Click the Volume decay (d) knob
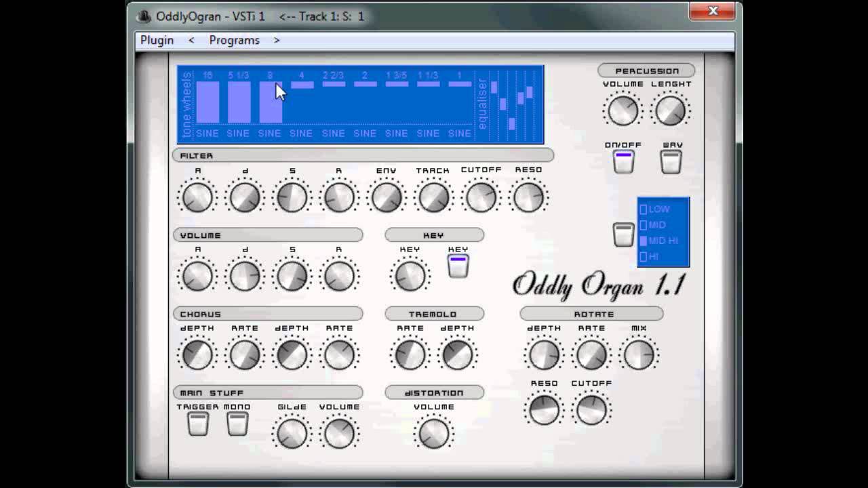The image size is (868, 488). tap(245, 276)
